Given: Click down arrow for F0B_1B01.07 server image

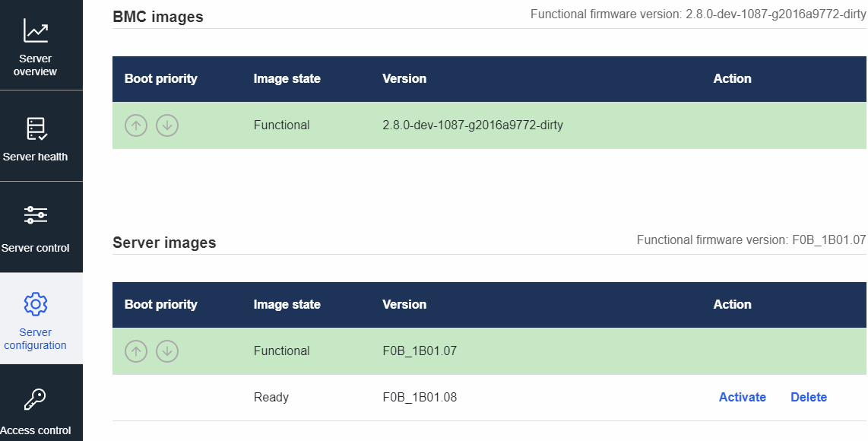Looking at the screenshot, I should (167, 351).
